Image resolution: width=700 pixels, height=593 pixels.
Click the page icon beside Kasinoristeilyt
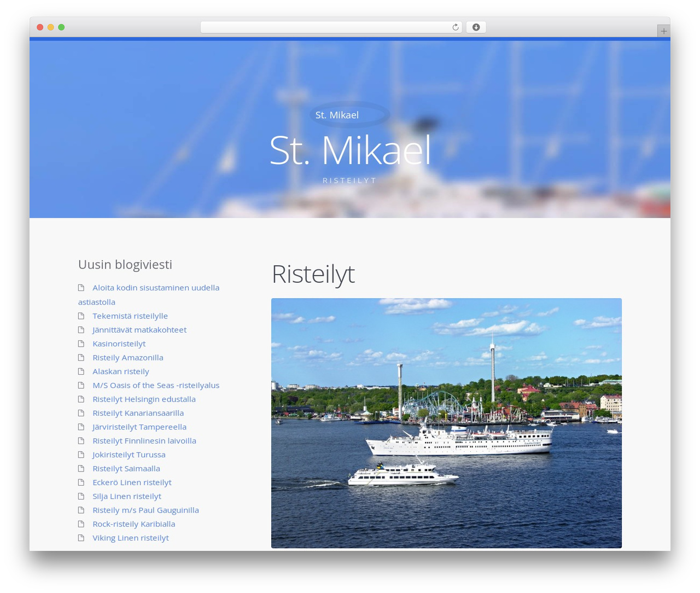(81, 344)
